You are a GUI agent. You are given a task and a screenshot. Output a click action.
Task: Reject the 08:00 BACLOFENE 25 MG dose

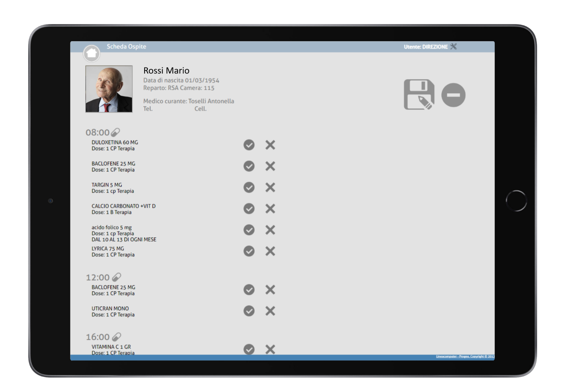tap(270, 166)
